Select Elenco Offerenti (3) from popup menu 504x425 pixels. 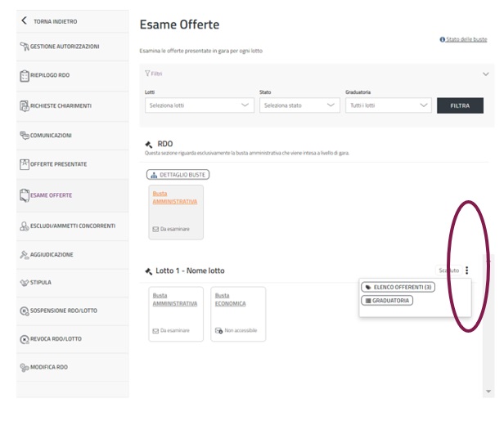point(398,287)
